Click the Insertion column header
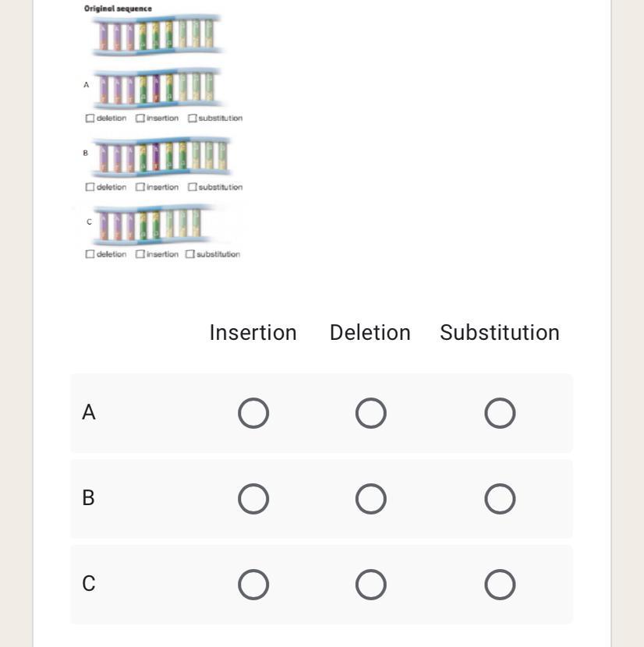644x647 pixels. click(253, 333)
